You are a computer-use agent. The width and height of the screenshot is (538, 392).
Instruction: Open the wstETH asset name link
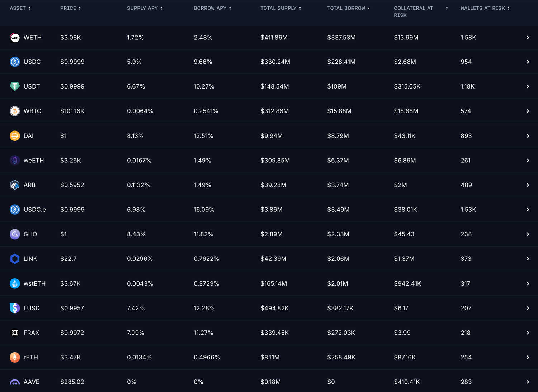click(x=34, y=283)
